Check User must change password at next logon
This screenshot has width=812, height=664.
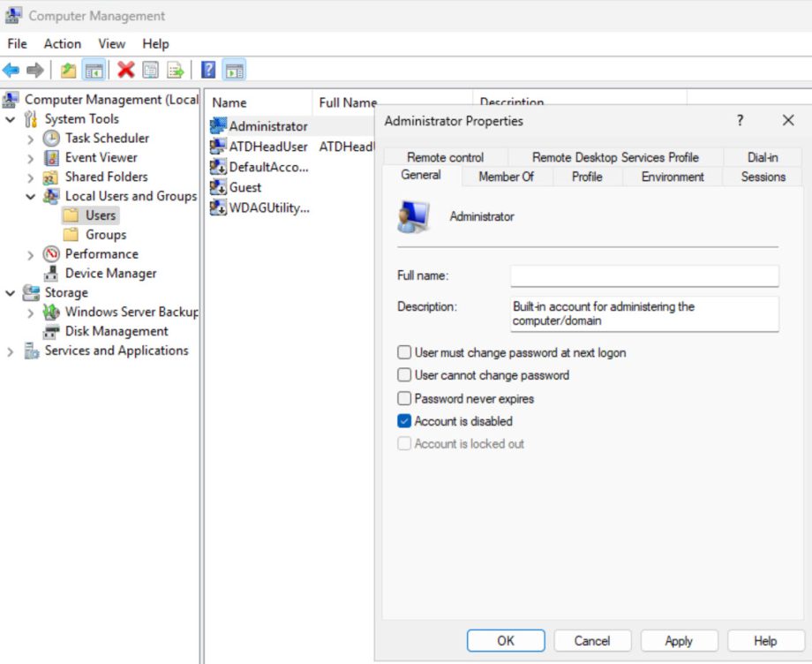pyautogui.click(x=404, y=351)
